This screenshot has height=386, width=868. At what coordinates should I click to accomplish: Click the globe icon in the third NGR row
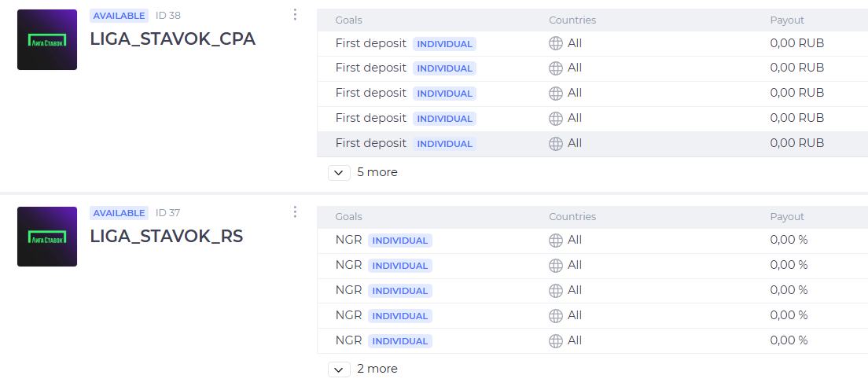[x=556, y=290]
